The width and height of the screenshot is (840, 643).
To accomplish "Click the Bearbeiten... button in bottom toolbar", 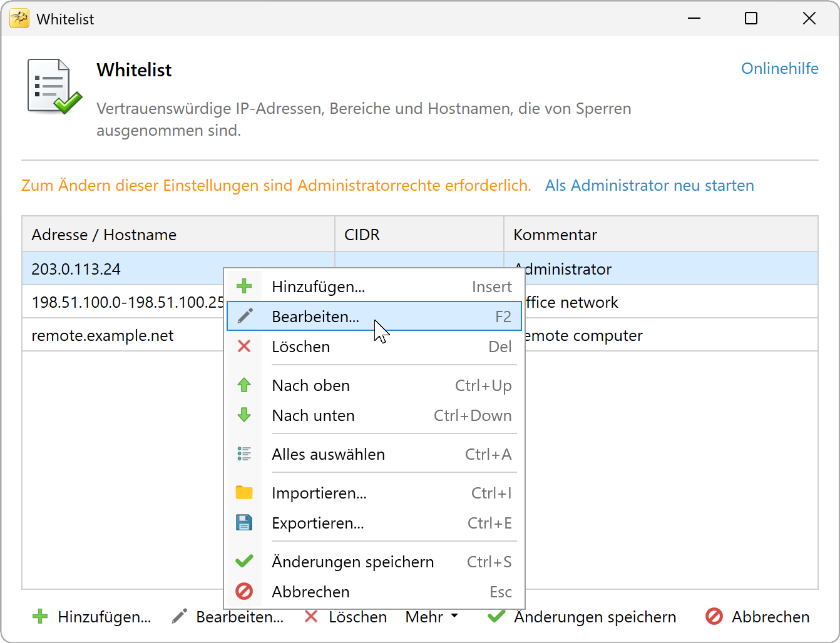I will click(227, 617).
